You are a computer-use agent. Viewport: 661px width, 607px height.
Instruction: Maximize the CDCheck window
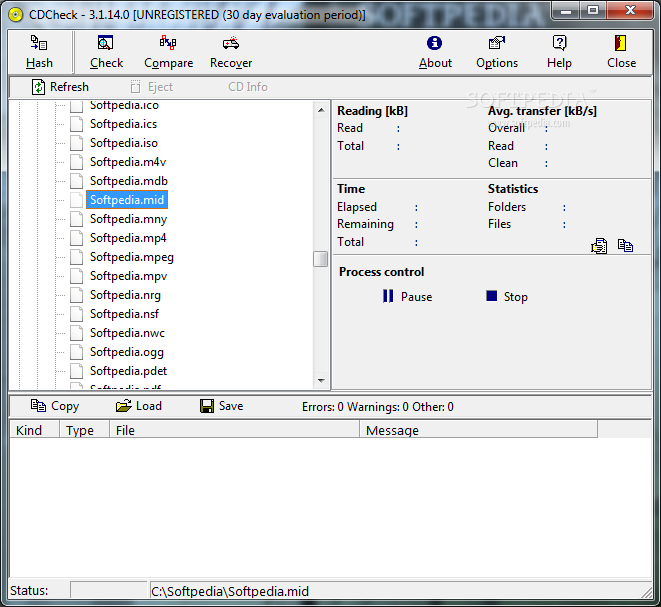click(x=593, y=11)
